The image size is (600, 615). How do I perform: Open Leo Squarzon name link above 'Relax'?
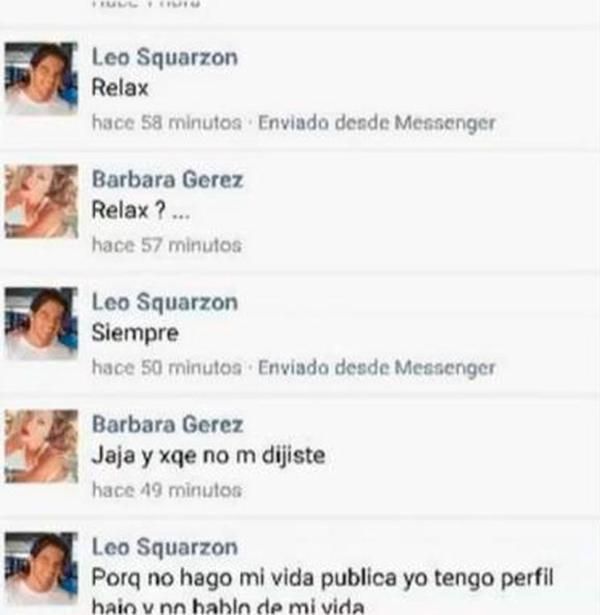point(165,58)
